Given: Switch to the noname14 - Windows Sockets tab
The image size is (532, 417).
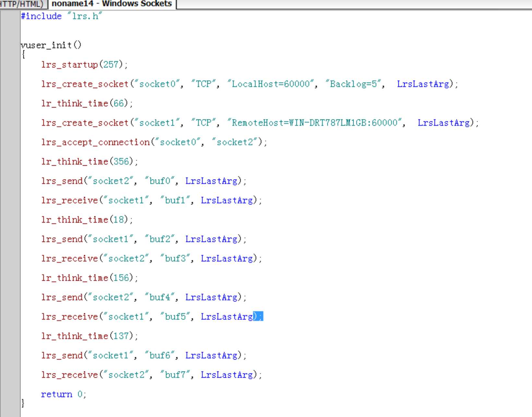Looking at the screenshot, I should pyautogui.click(x=112, y=4).
